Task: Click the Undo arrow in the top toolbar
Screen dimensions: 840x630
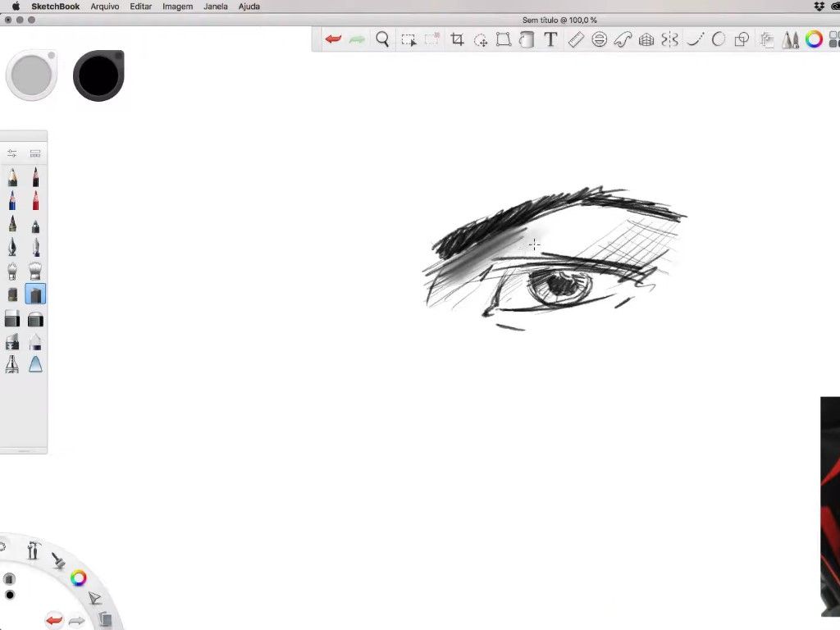Action: [333, 39]
